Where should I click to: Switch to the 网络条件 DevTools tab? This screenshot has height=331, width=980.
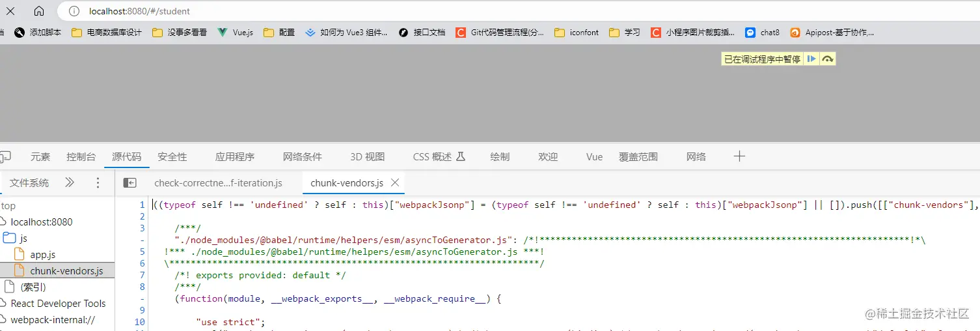[x=303, y=156]
